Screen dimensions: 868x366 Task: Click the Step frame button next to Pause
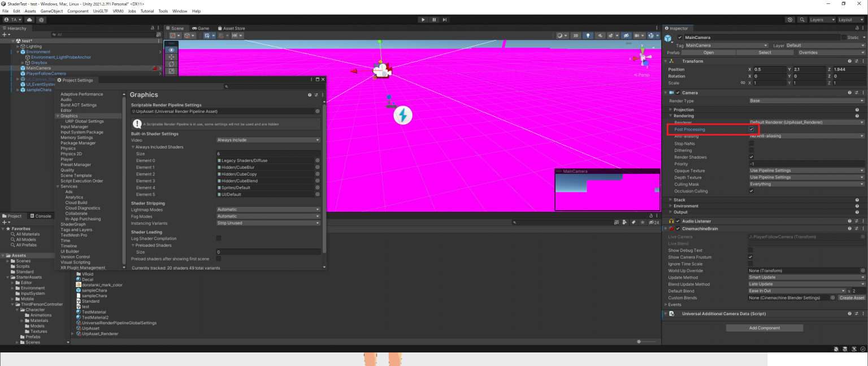coord(443,19)
